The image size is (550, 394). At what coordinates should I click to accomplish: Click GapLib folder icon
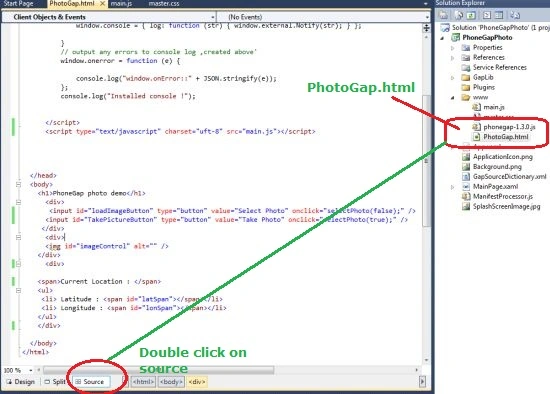tap(466, 77)
